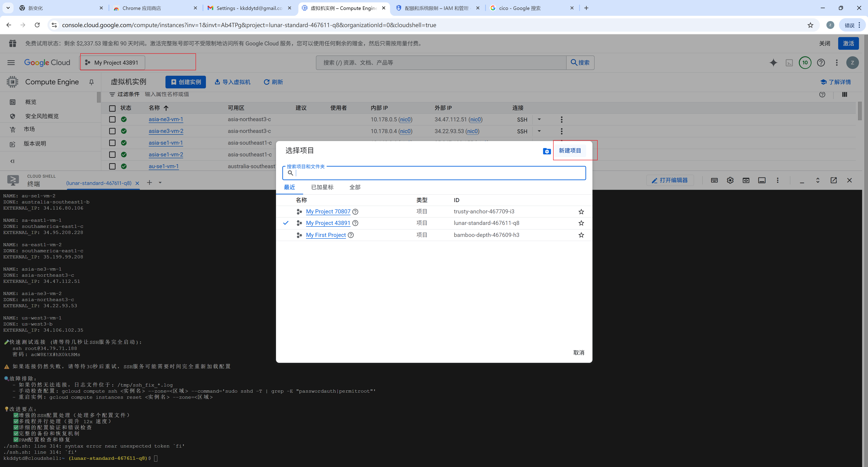Open My Project 70807 link
Screen dimensions: 868x467
point(328,212)
